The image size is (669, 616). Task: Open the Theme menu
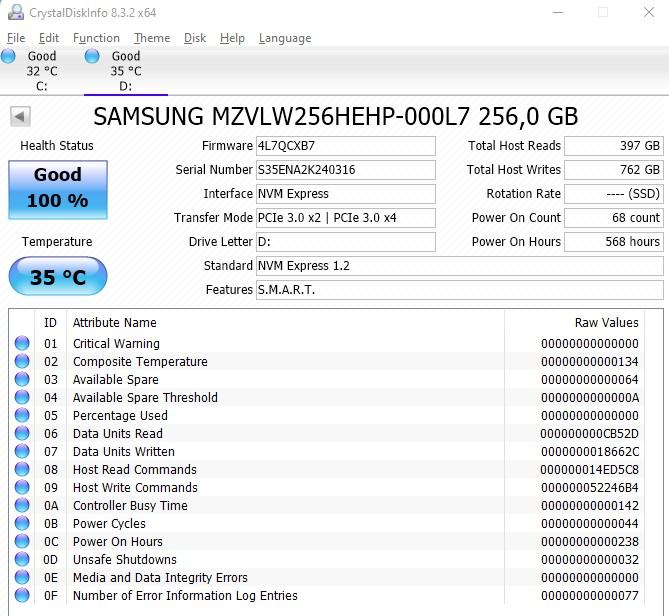tap(152, 38)
